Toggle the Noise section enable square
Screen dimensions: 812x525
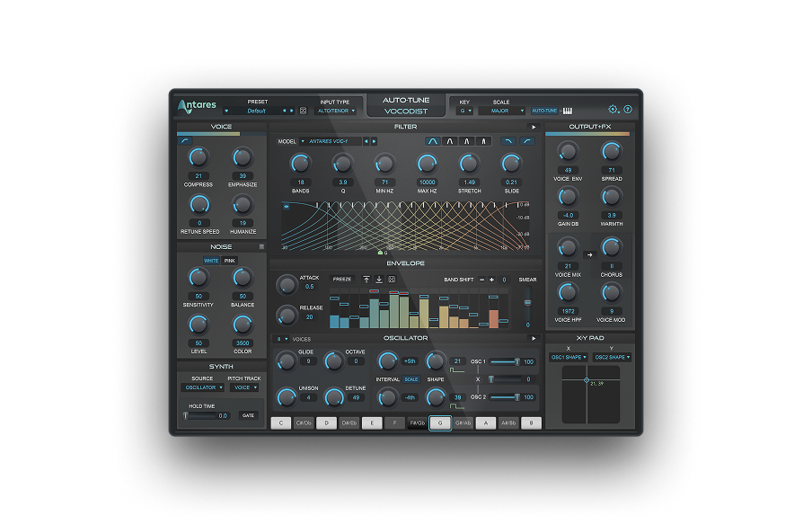(x=261, y=246)
